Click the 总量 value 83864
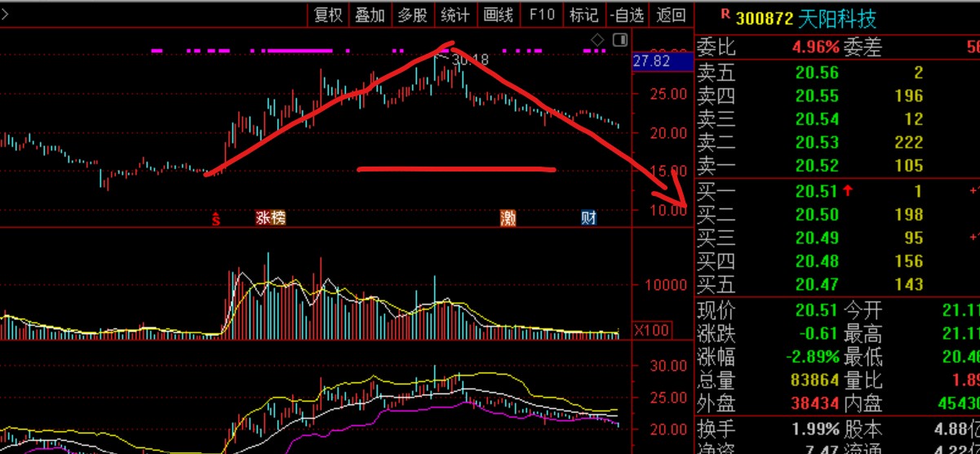 [815, 381]
